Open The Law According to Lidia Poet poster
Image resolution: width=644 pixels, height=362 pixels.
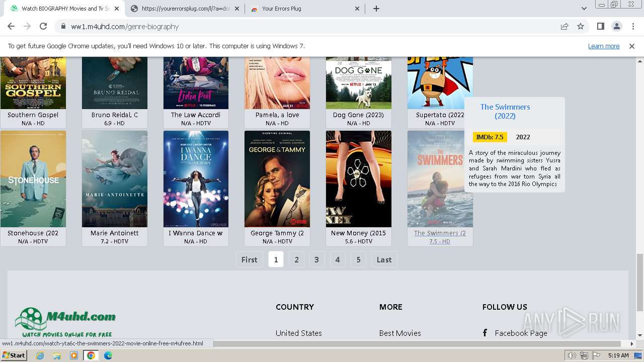[x=196, y=83]
